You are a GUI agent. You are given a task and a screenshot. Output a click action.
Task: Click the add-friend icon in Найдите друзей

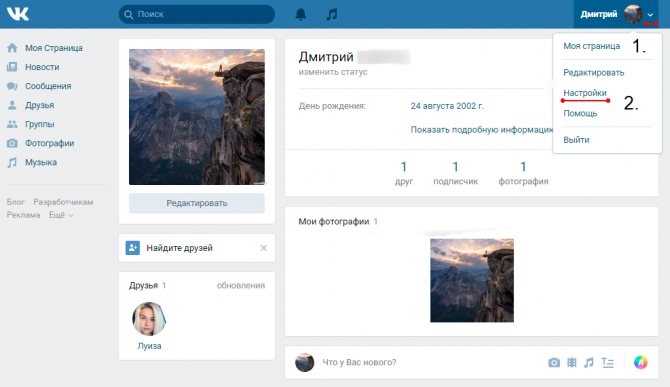(133, 248)
